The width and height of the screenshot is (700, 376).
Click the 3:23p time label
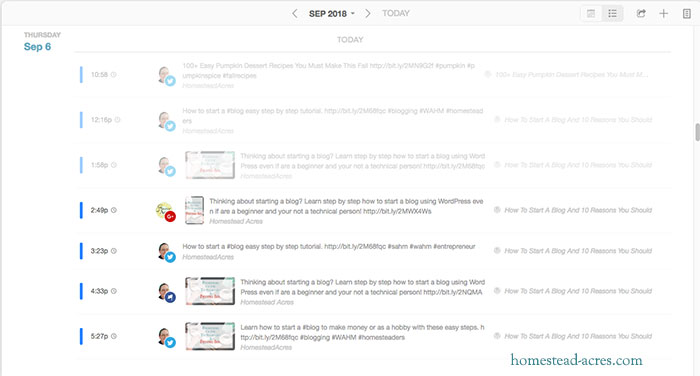pos(99,251)
